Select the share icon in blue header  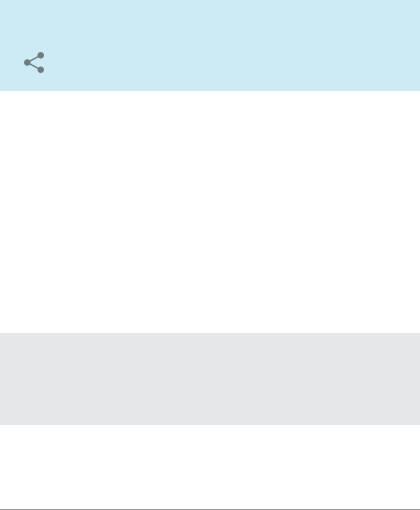click(x=34, y=62)
